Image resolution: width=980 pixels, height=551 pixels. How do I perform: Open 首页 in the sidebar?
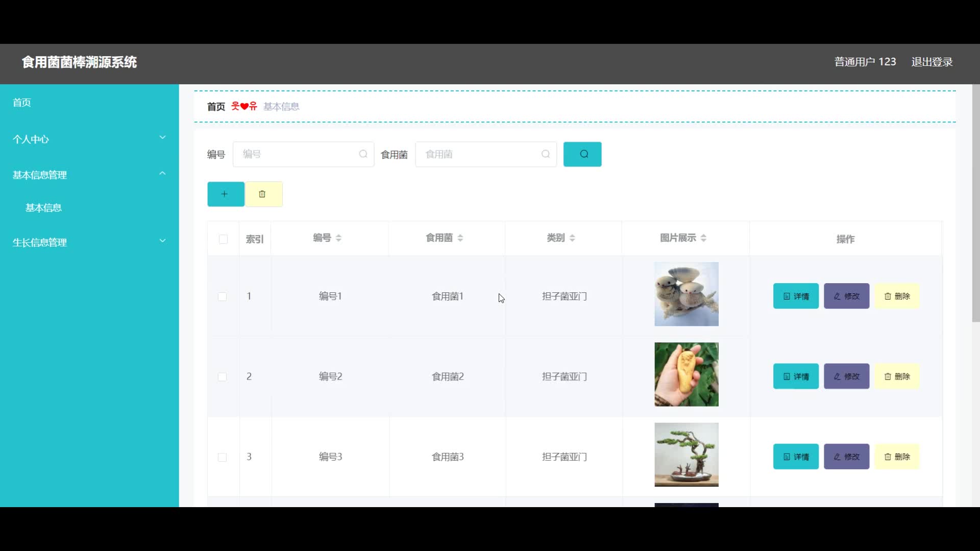pyautogui.click(x=22, y=103)
